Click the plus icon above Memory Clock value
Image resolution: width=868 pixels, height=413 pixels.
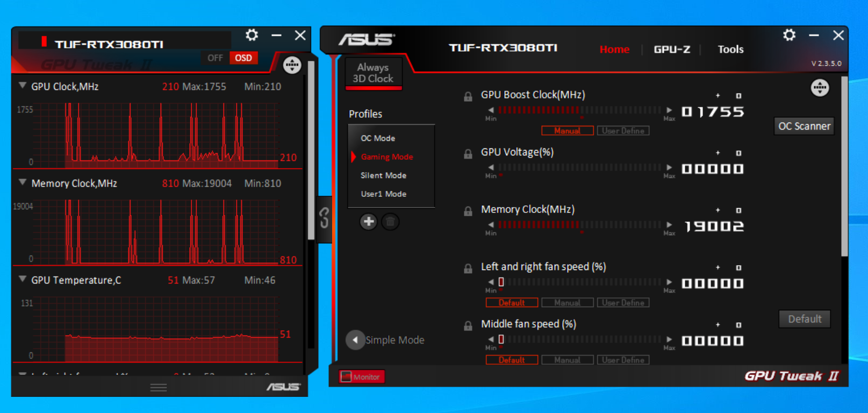[718, 210]
